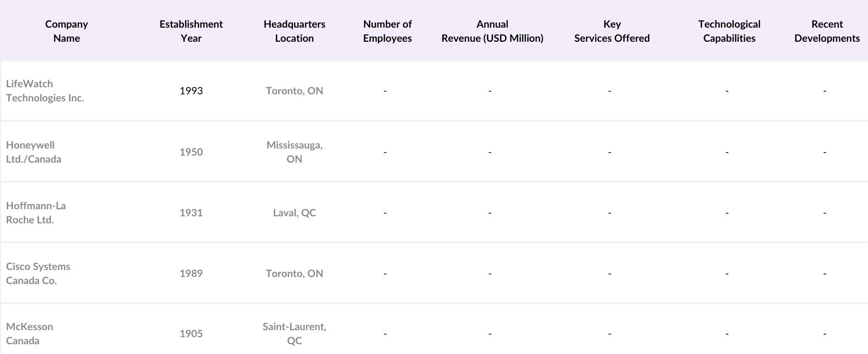Click the 1905 year for McKesson Canada
The height and width of the screenshot is (354, 868).
pyautogui.click(x=191, y=333)
